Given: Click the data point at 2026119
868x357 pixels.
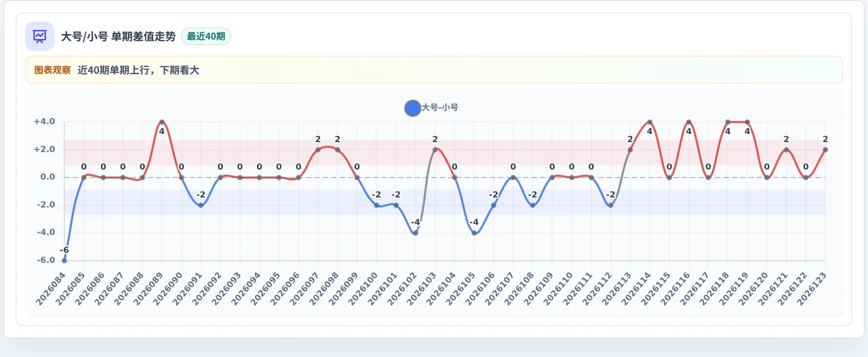Looking at the screenshot, I should (747, 122).
